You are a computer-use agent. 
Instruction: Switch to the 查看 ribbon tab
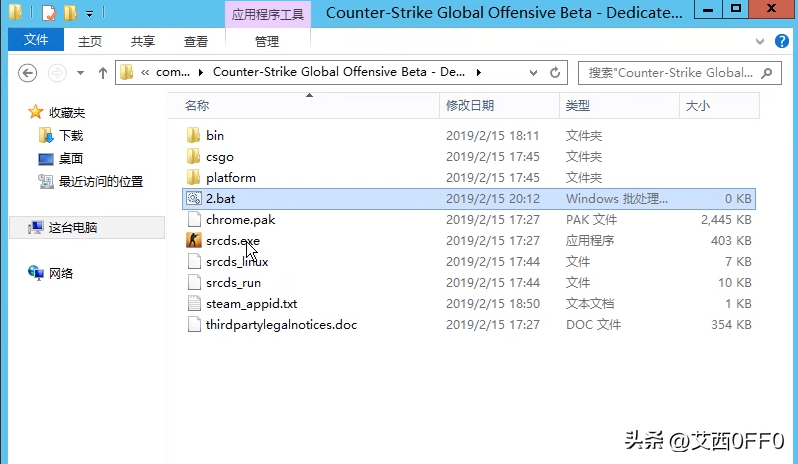tap(196, 41)
